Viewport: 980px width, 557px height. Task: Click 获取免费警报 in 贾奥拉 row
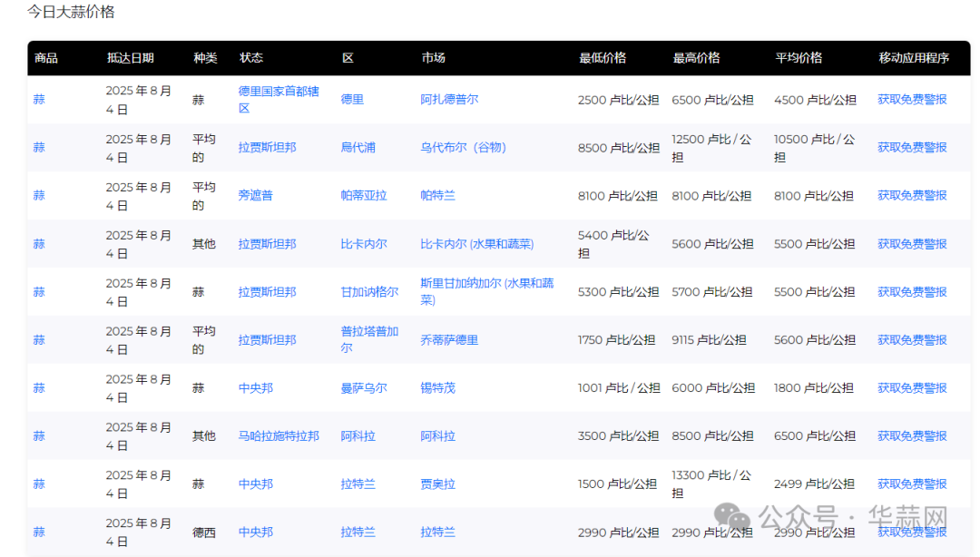pyautogui.click(x=912, y=484)
